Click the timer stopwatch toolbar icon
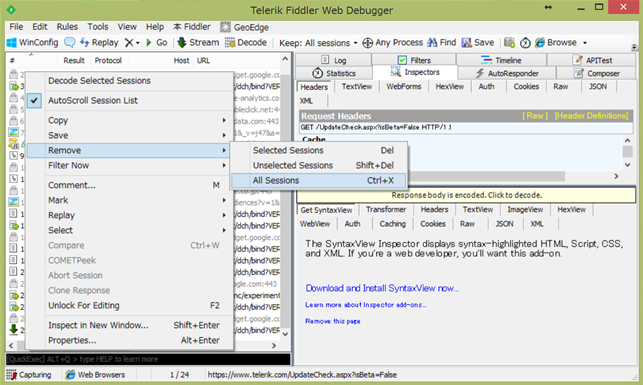This screenshot has height=385, width=643. [525, 43]
